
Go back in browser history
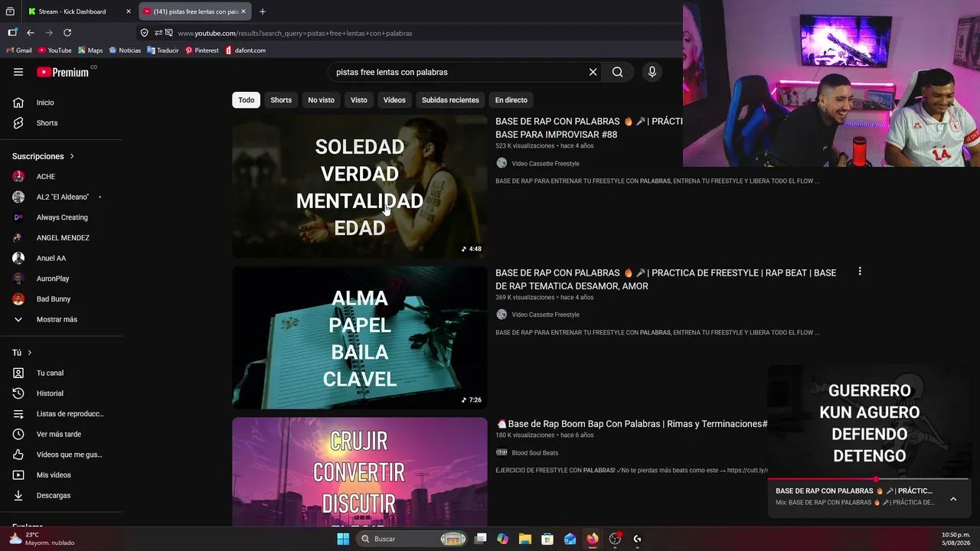tap(31, 33)
